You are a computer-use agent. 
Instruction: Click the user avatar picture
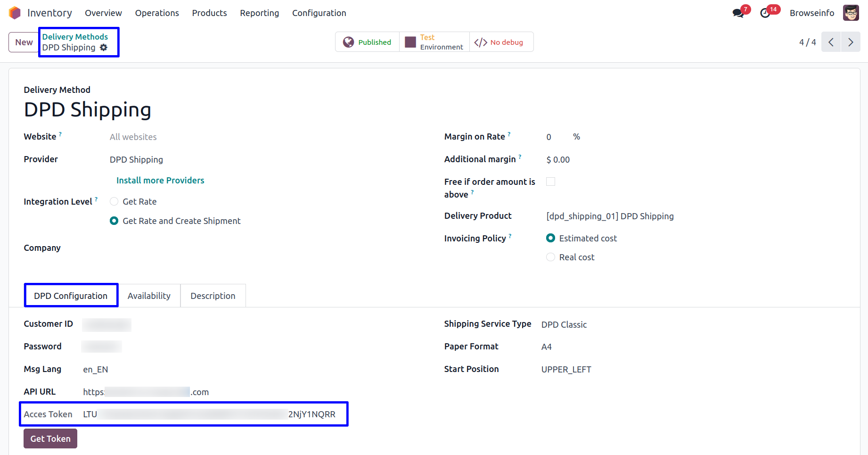851,13
